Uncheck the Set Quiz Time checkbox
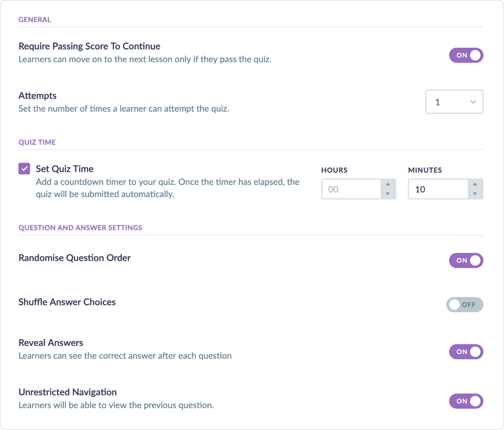 [x=24, y=169]
